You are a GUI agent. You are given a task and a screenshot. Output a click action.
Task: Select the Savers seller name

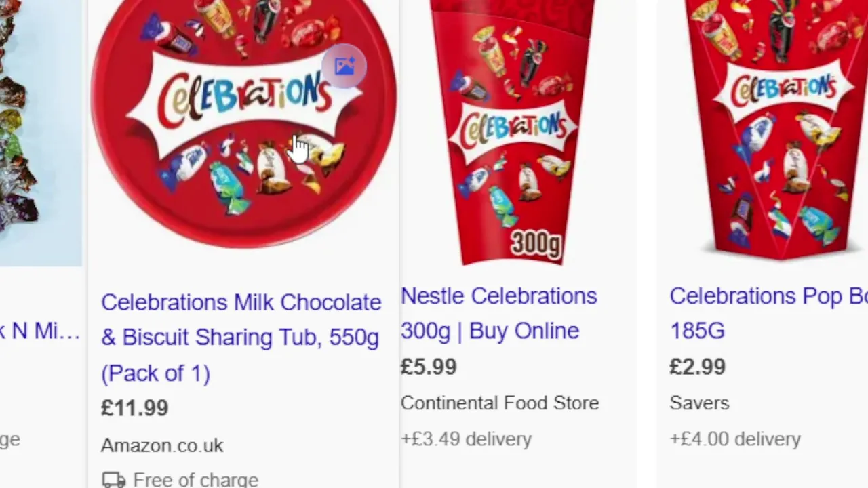(699, 403)
